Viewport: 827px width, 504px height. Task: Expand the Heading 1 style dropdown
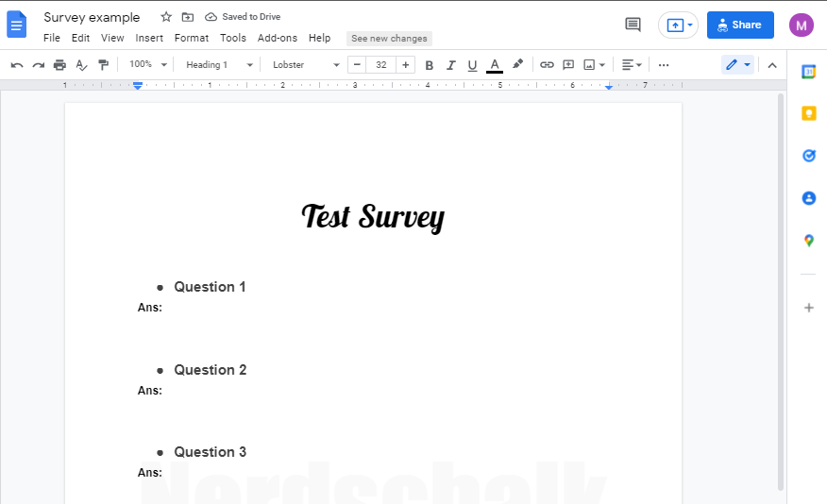point(219,65)
